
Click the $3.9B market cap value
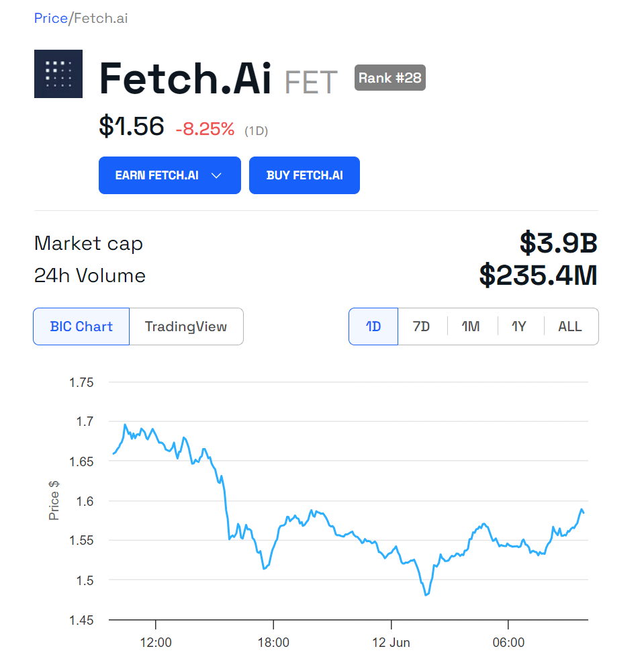(558, 243)
